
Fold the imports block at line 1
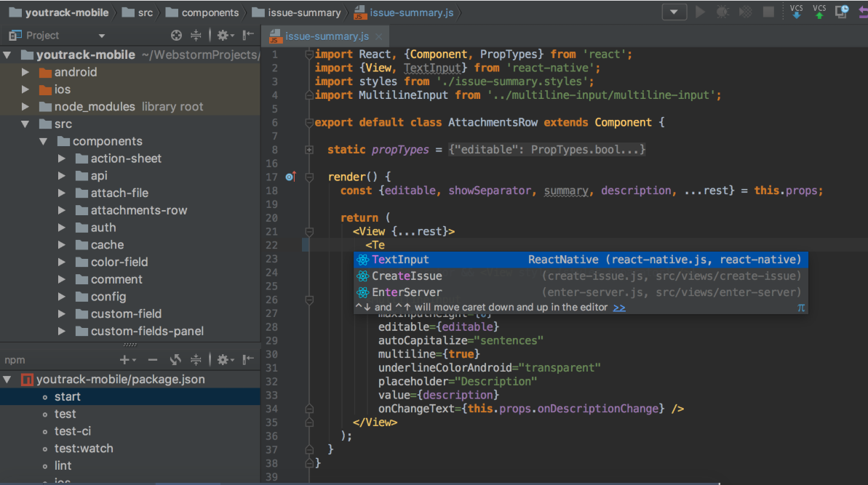tap(309, 55)
